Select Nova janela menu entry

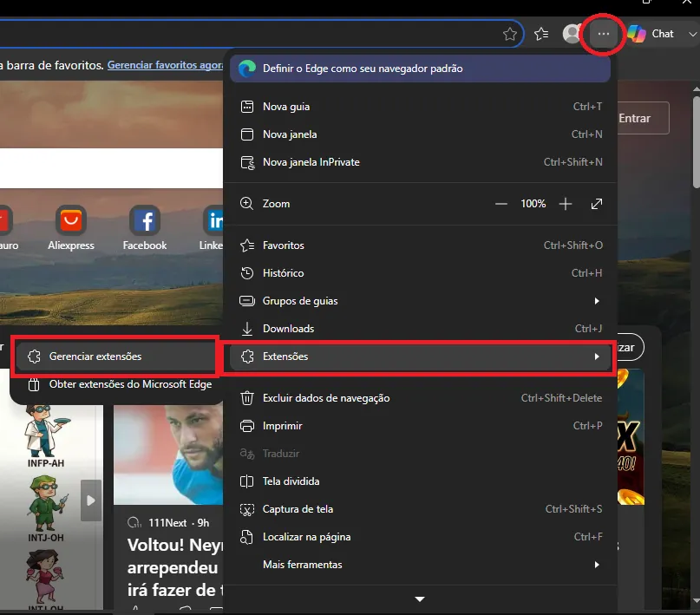(420, 134)
